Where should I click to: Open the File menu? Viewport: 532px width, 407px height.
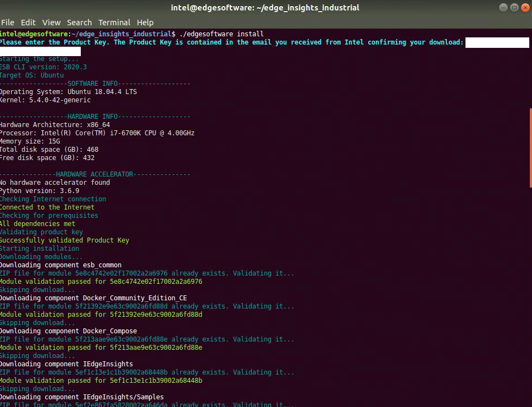[x=8, y=23]
